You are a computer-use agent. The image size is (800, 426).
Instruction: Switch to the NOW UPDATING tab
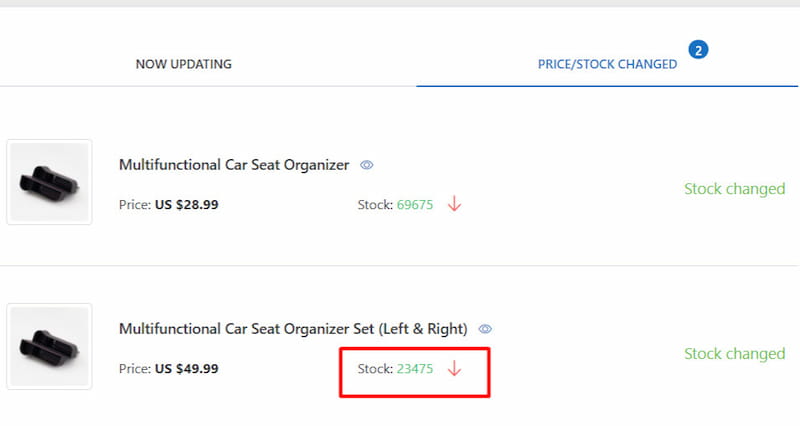tap(183, 64)
